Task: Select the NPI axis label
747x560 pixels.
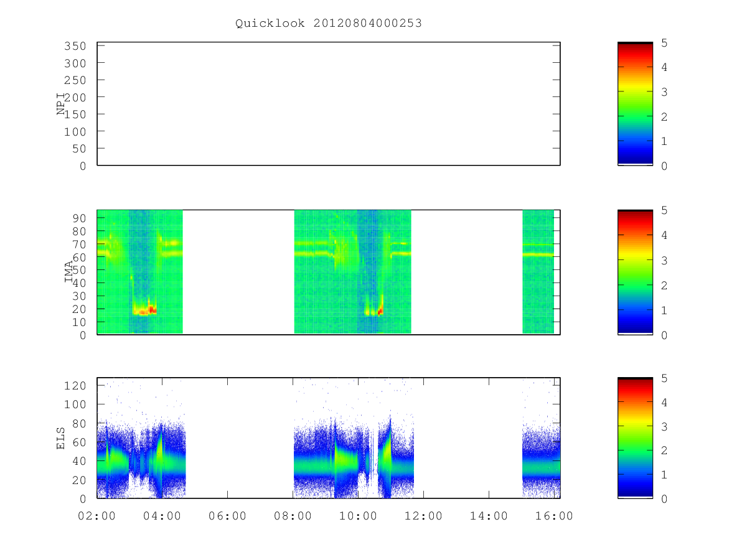Action: pos(61,103)
